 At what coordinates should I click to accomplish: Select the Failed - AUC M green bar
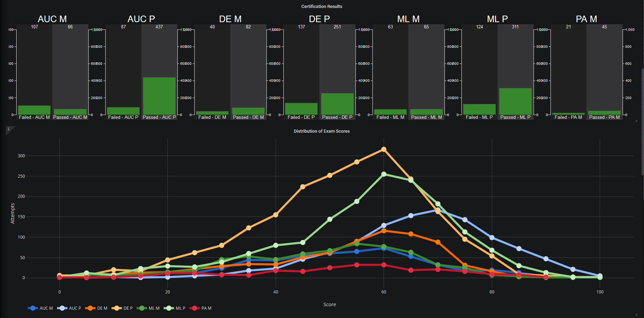point(34,110)
